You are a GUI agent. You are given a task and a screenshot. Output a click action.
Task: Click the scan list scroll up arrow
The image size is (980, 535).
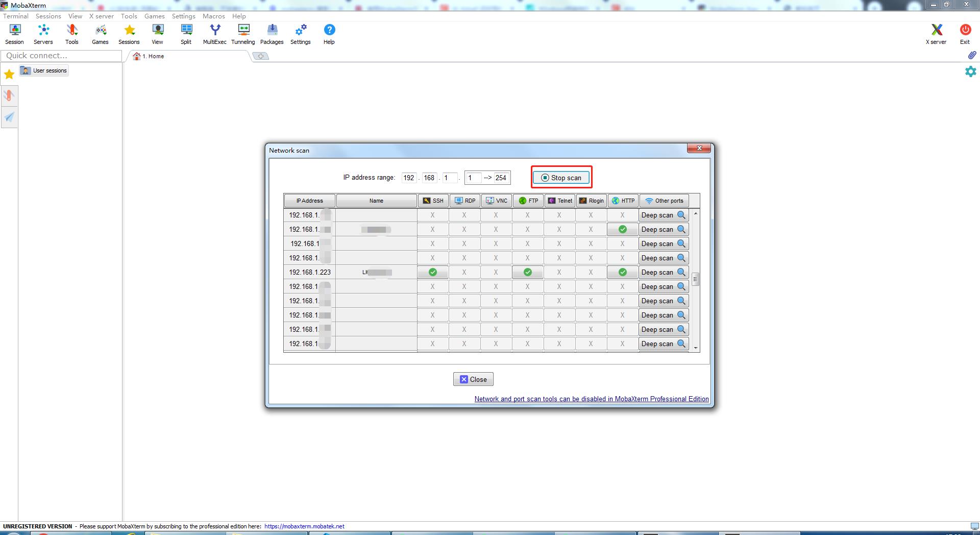coord(695,213)
